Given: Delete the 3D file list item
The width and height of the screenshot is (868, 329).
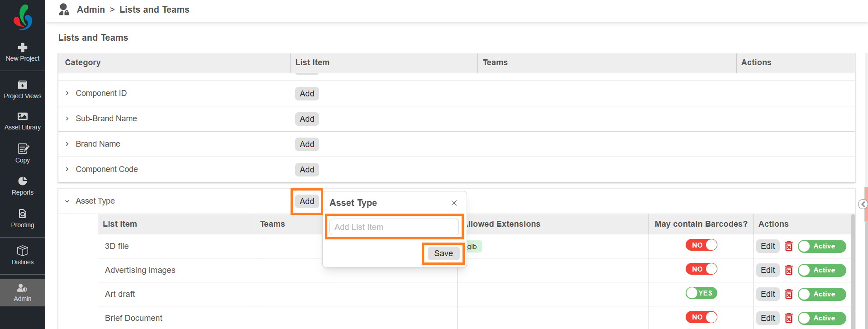Looking at the screenshot, I should point(789,246).
